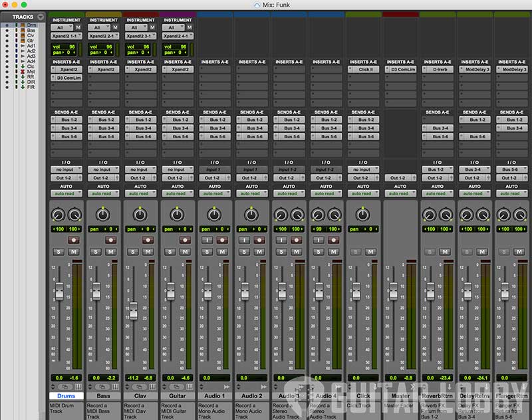Turn on input monitor for Audio 3
Screen dimensions: 532x420
coord(281,240)
